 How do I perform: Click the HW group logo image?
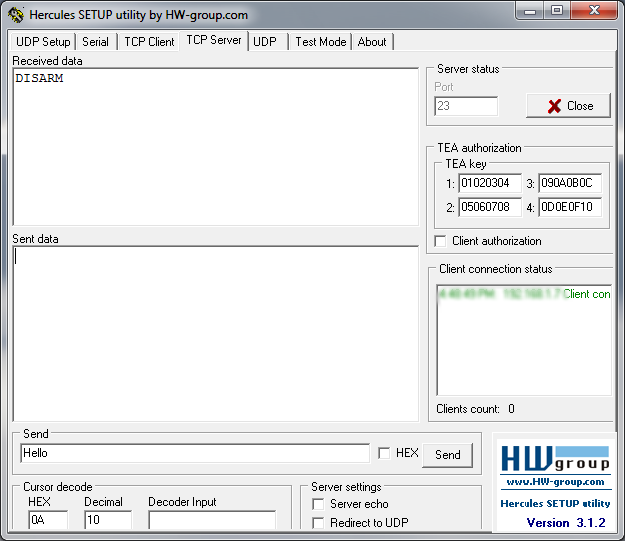555,458
